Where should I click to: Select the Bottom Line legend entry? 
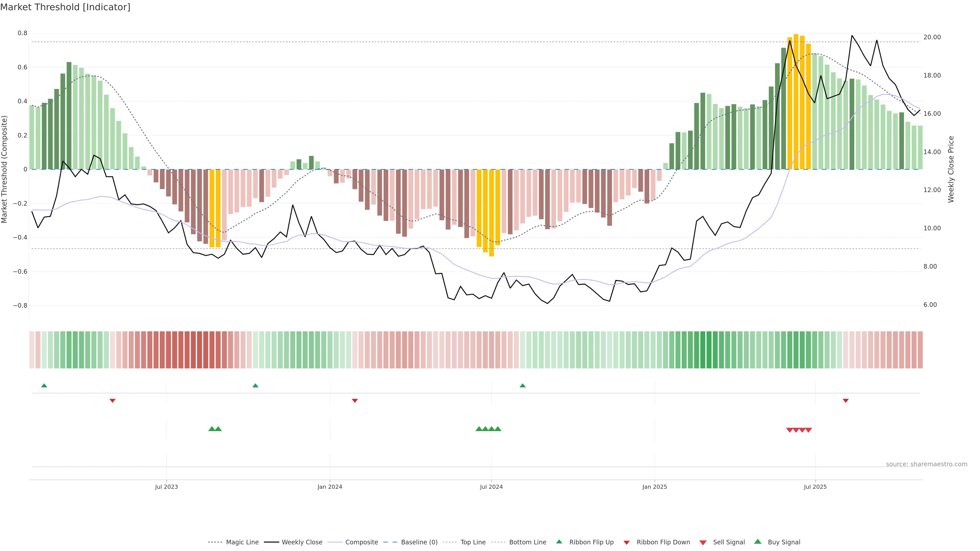coord(527,542)
